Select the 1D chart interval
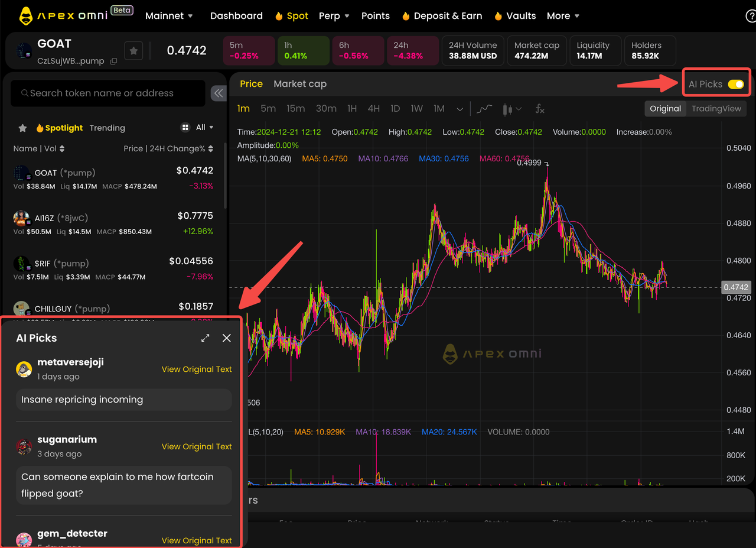The height and width of the screenshot is (548, 756). (395, 109)
